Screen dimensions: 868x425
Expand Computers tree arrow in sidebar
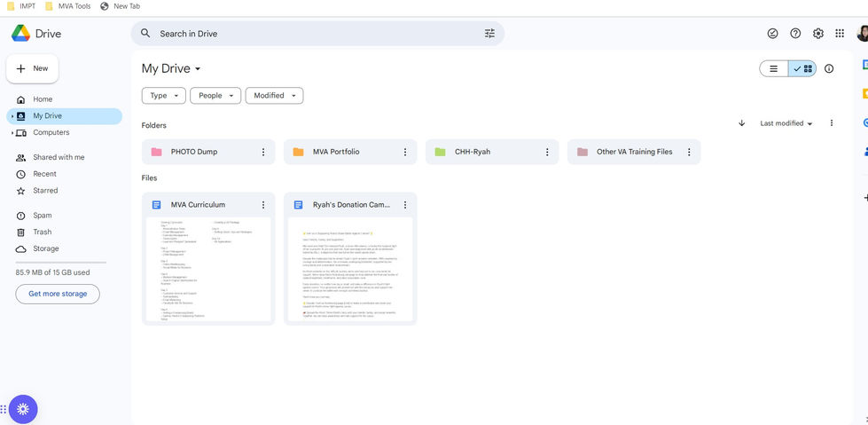(x=12, y=133)
